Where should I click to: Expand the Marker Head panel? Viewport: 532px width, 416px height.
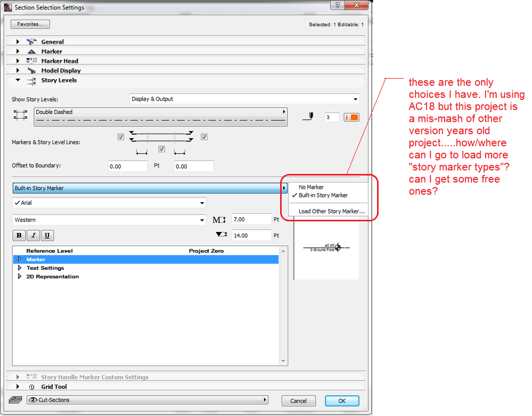[x=18, y=61]
